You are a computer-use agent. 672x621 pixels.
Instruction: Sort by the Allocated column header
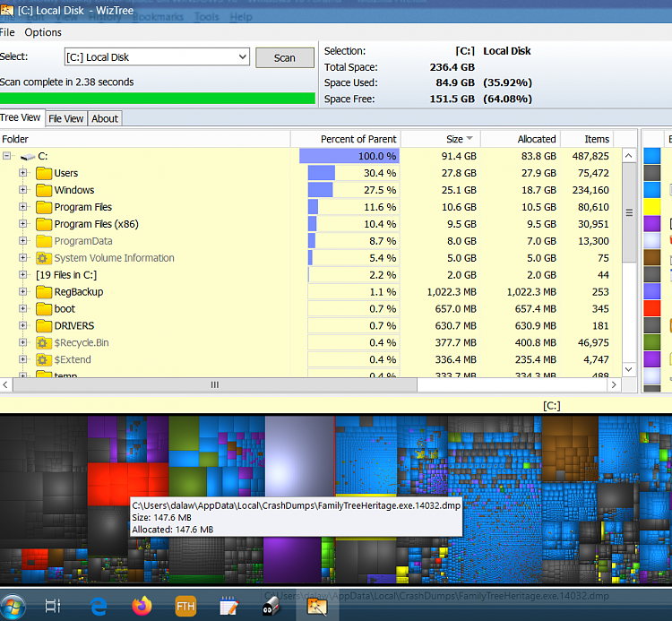[521, 139]
